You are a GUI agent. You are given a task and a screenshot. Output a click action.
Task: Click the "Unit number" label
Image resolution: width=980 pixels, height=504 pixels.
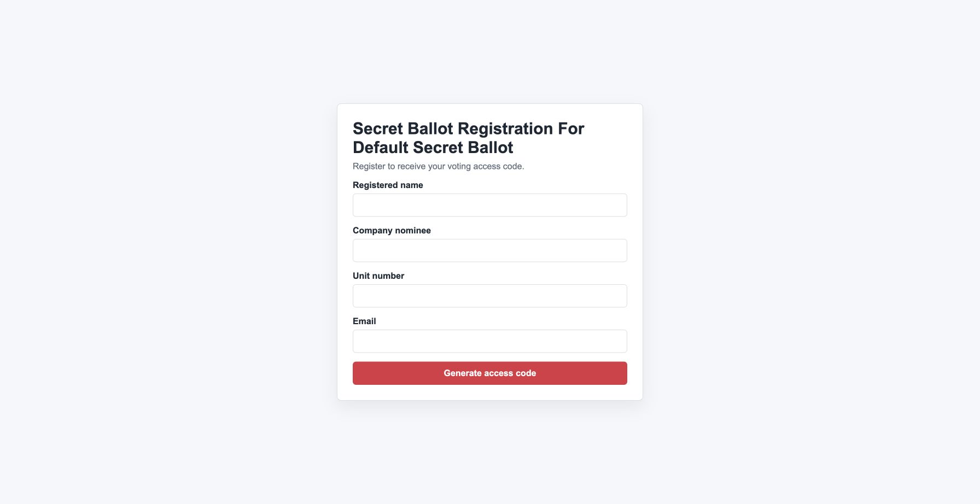click(x=378, y=276)
